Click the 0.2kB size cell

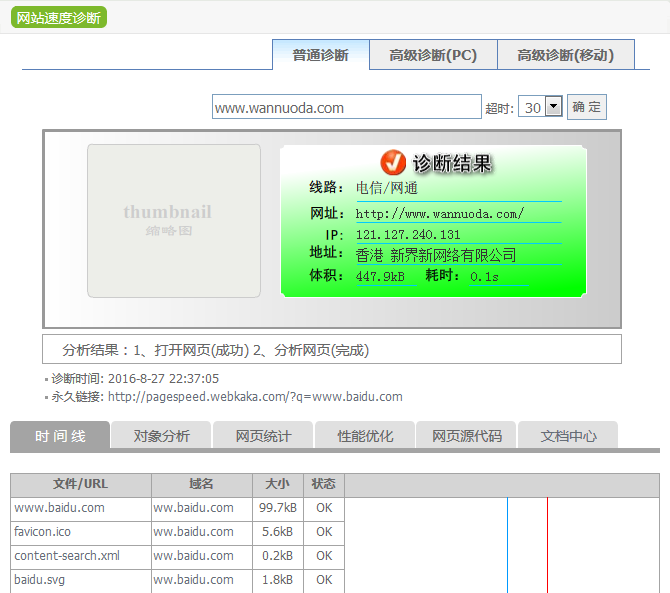[278, 556]
